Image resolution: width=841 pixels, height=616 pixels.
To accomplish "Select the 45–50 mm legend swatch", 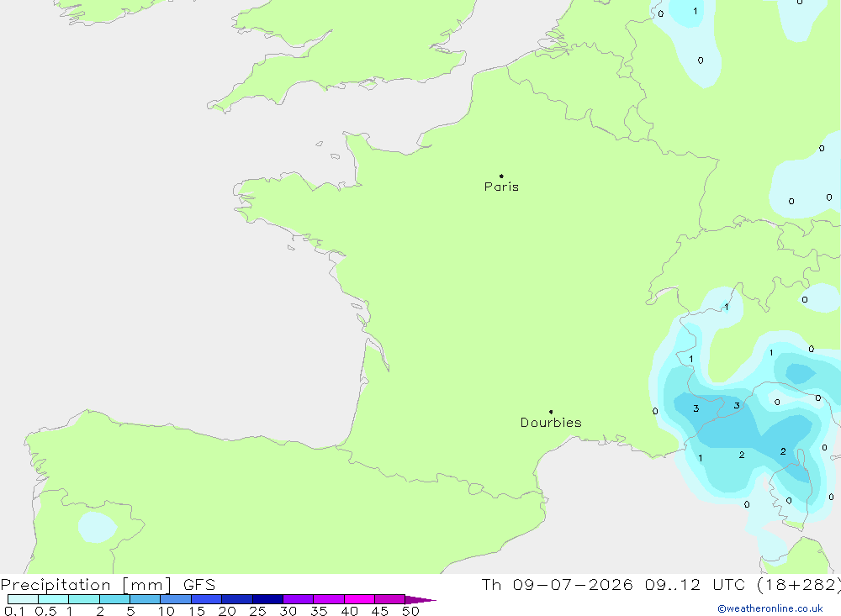I will click(390, 599).
